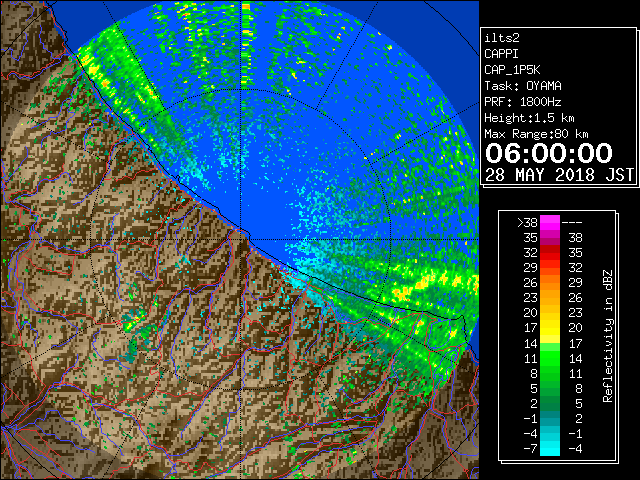Click the 'PRF: 1800Hz' value
640x480 pixels.
point(523,102)
